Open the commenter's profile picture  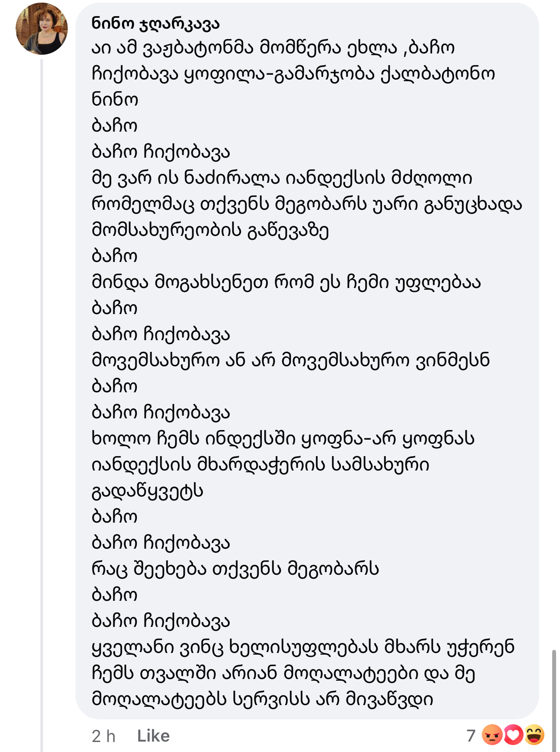click(x=42, y=29)
